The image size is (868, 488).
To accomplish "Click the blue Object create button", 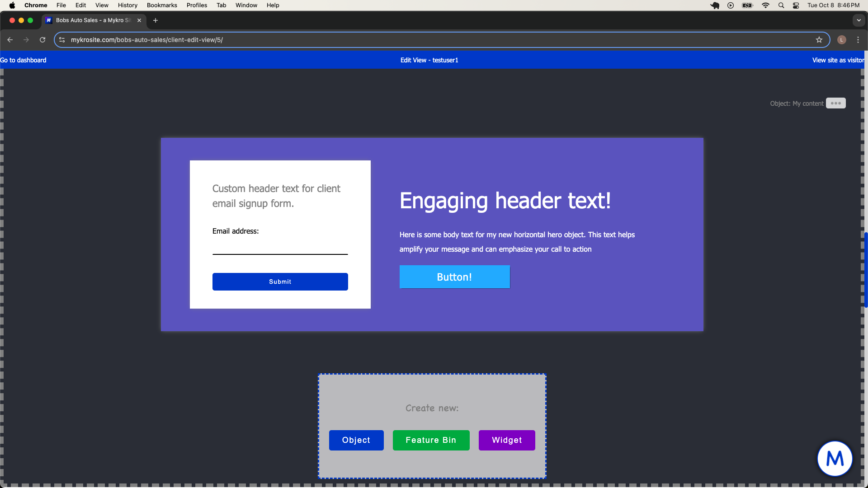I will (356, 440).
